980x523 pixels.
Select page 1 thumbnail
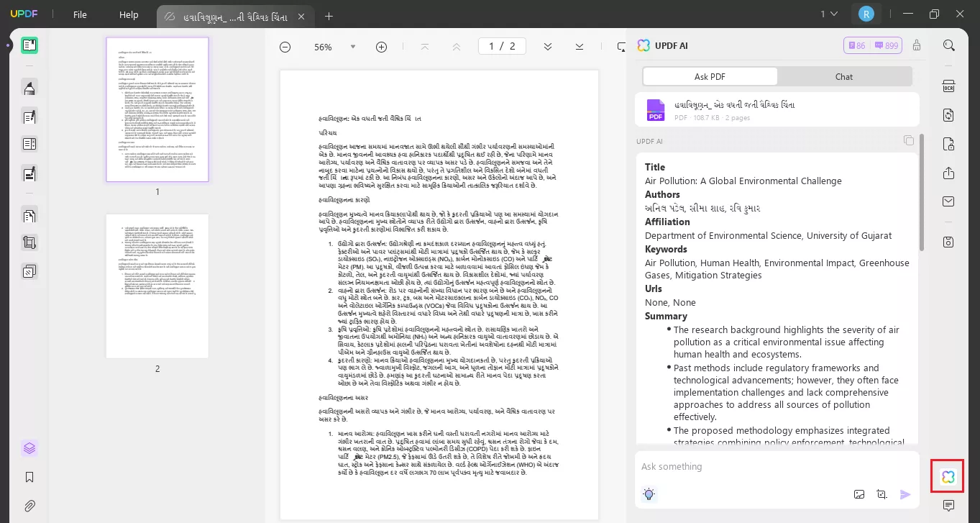coord(157,109)
